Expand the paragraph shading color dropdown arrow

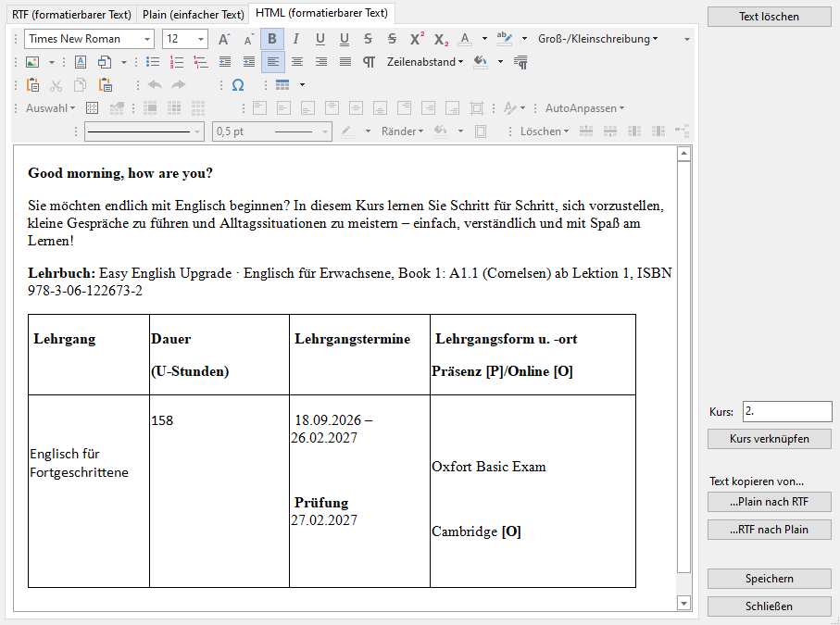pyautogui.click(x=500, y=62)
